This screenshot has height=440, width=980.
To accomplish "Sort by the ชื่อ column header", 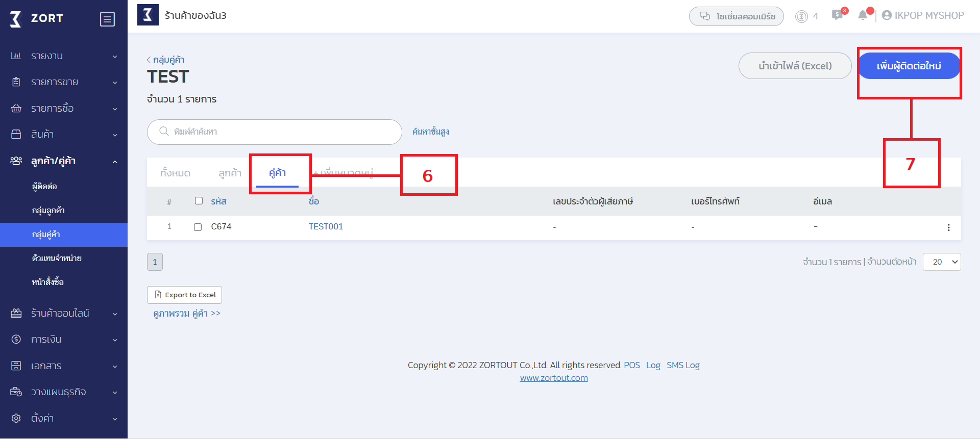I will point(314,201).
